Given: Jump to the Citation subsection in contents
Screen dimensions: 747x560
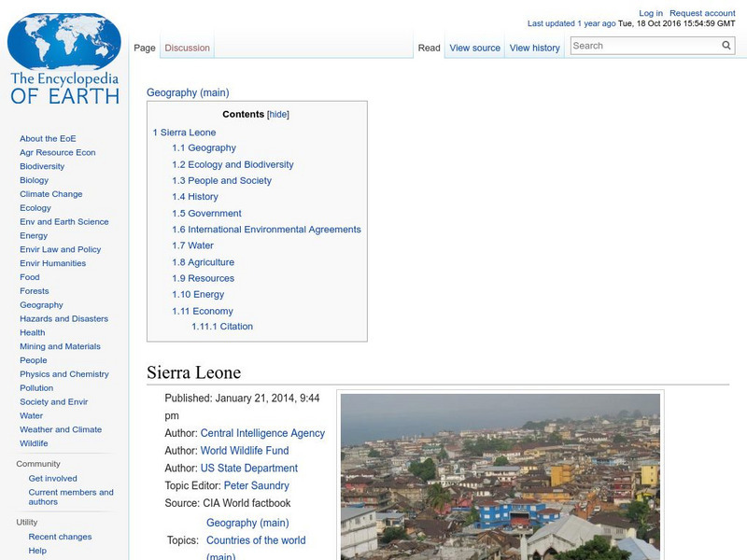Looking at the screenshot, I should (235, 327).
